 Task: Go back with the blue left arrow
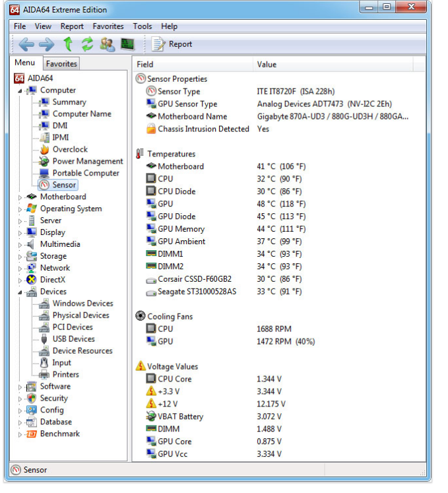[x=26, y=44]
